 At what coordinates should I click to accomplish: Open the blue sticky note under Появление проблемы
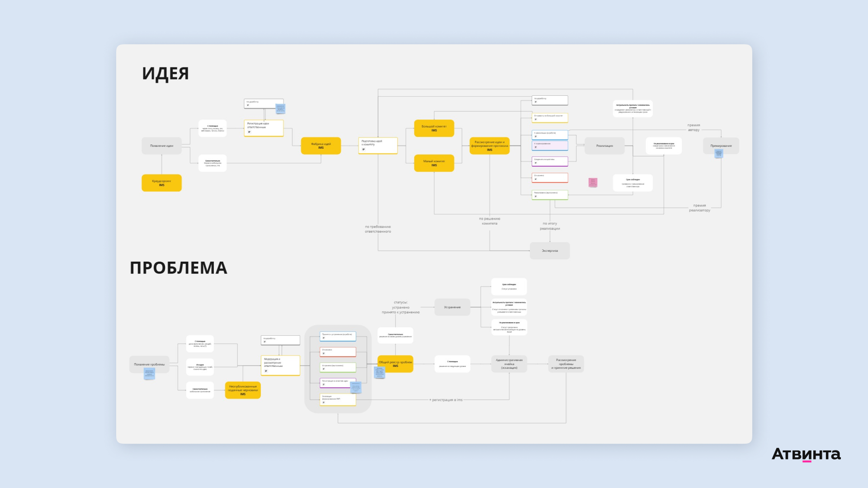(149, 374)
